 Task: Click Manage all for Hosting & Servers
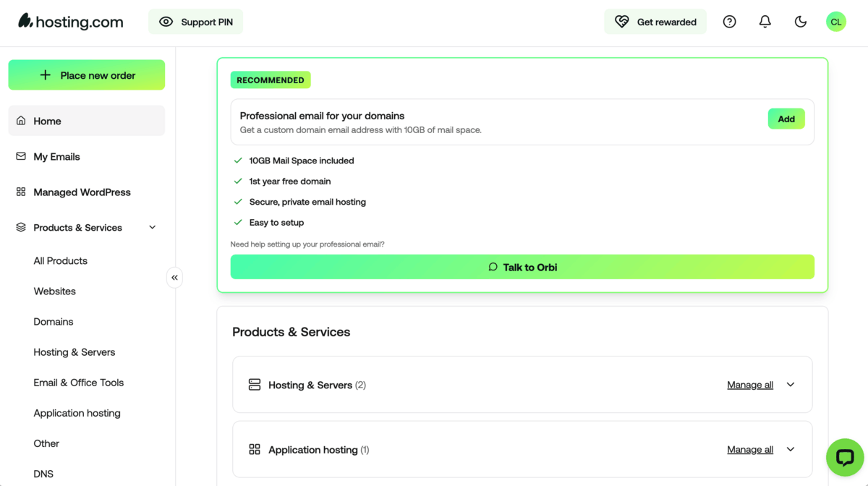[750, 385]
